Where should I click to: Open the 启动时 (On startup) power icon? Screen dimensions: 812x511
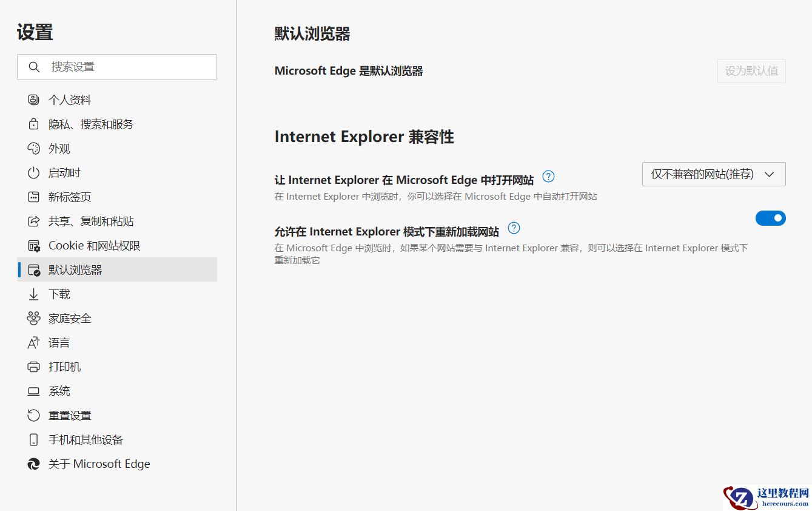click(33, 172)
